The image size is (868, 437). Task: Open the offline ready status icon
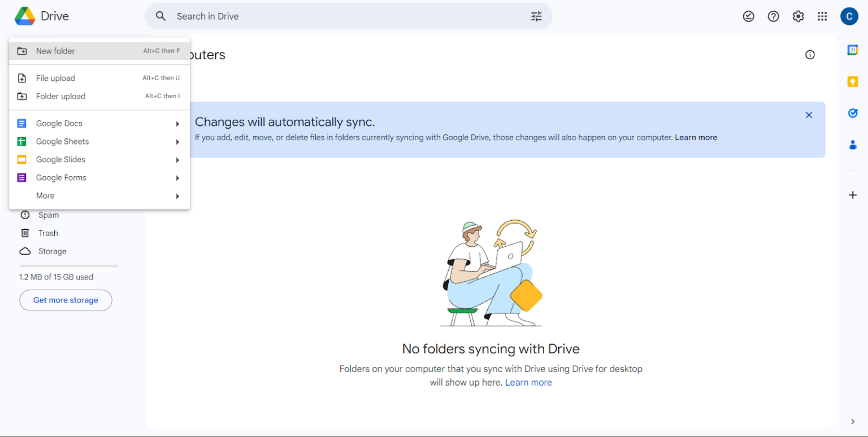point(748,16)
